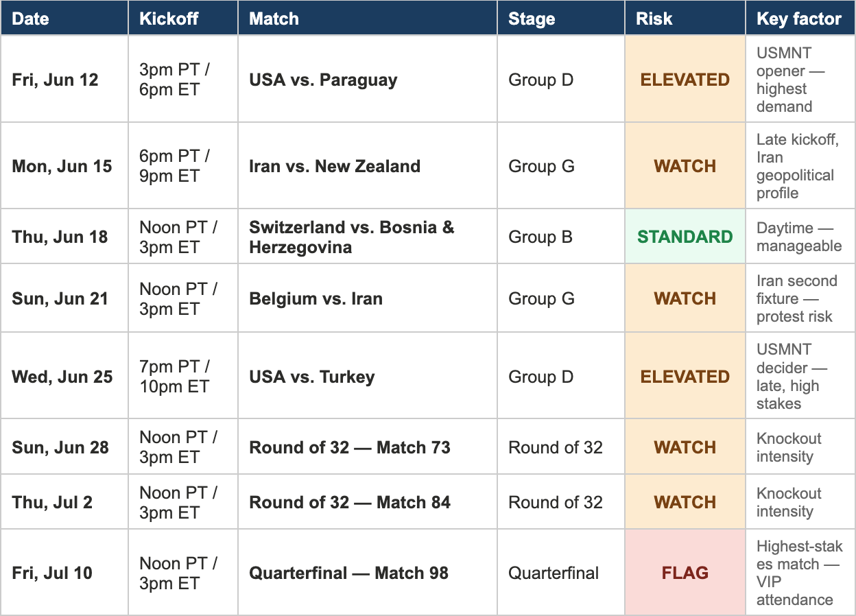This screenshot has height=616, width=856.
Task: Select the green STANDARD risk badge
Action: coord(685,237)
